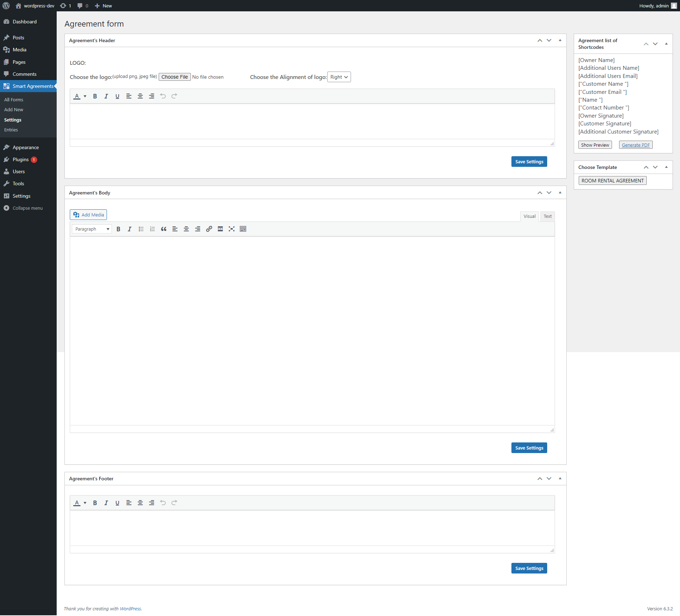This screenshot has width=680, height=616.
Task: Open Entries under Smart Agreements
Action: pyautogui.click(x=11, y=130)
